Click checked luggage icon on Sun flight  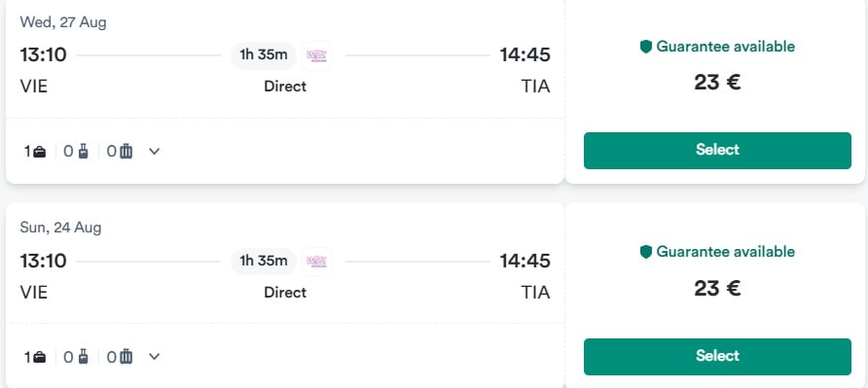pos(127,357)
